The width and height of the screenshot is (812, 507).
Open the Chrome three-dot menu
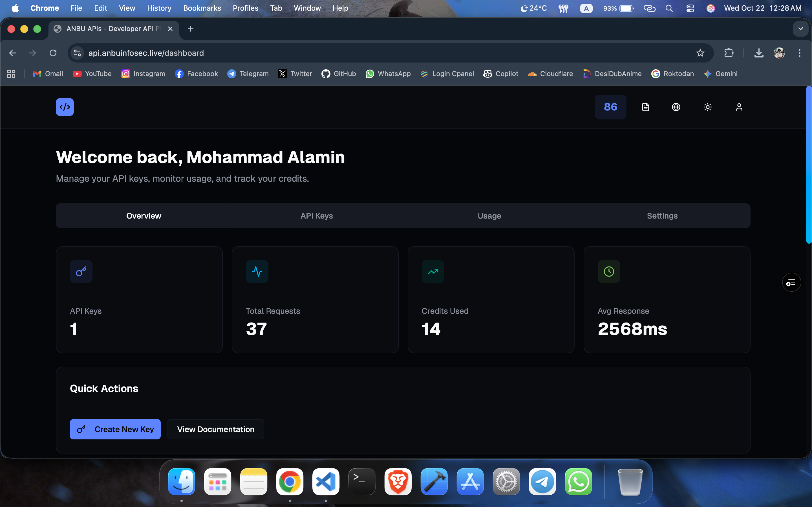pyautogui.click(x=800, y=53)
